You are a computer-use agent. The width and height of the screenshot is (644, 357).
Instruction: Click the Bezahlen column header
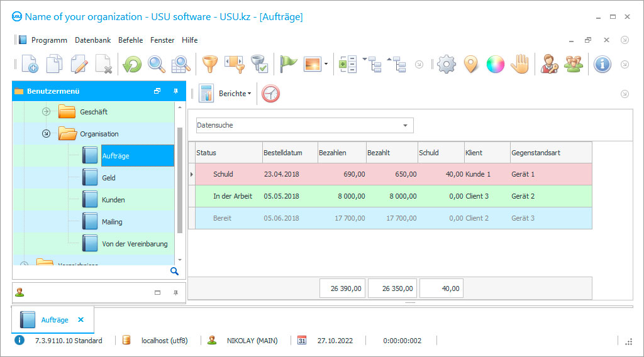tap(341, 153)
